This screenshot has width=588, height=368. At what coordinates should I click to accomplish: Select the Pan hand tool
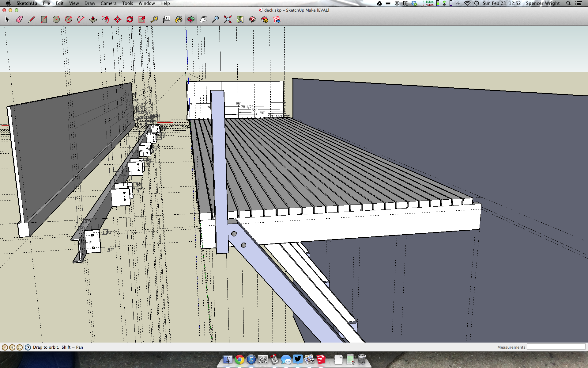203,19
